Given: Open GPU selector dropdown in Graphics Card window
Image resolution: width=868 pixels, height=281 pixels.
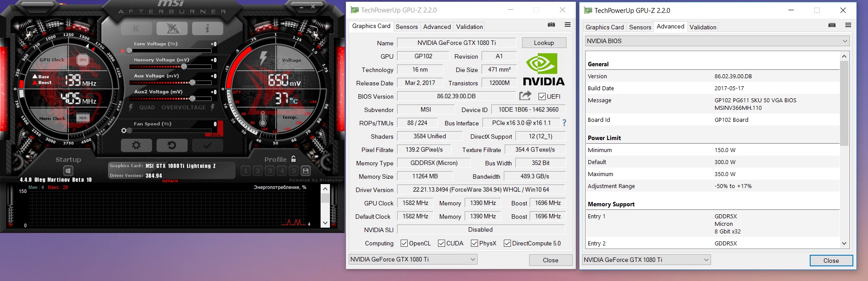Looking at the screenshot, I should coord(413,259).
